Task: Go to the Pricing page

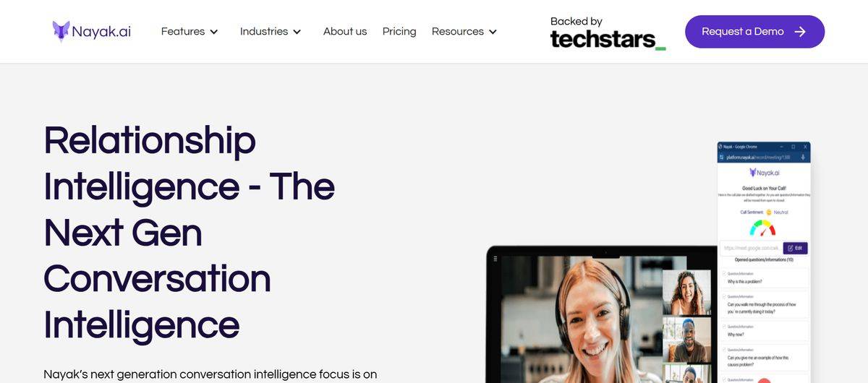Action: 399,32
